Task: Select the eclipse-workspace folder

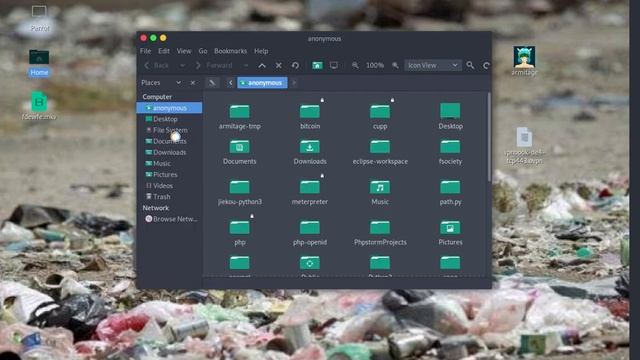Action: coord(380,152)
